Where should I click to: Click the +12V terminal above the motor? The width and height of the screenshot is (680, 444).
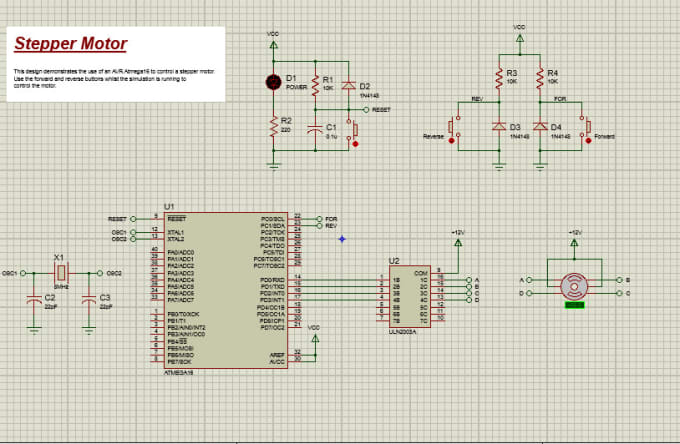pos(574,243)
